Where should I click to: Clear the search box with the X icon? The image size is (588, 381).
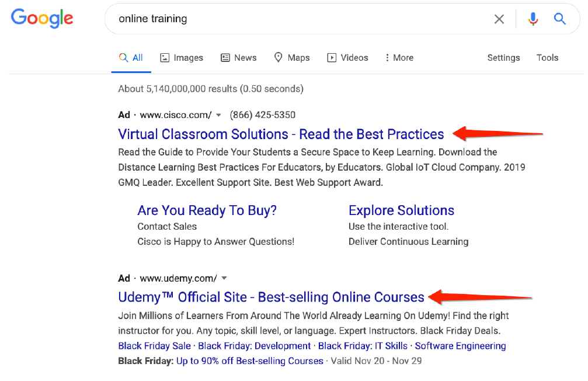499,19
